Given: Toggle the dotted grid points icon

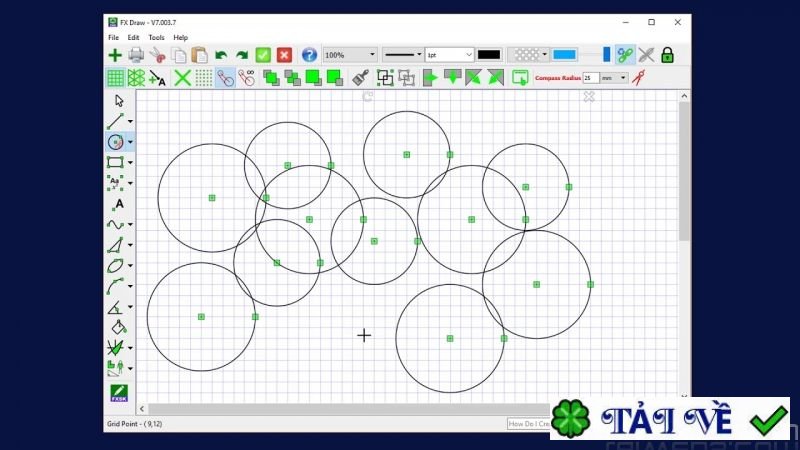Looking at the screenshot, I should [x=204, y=78].
